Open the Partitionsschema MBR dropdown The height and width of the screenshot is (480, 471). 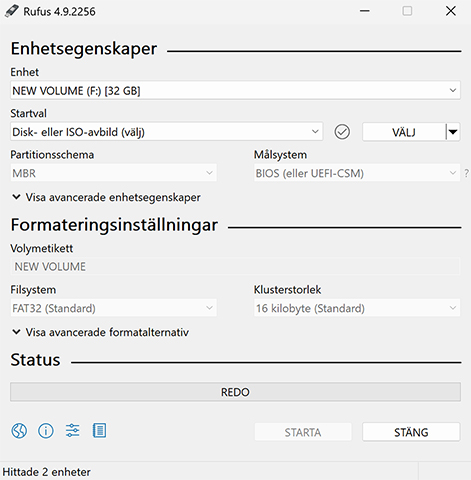pyautogui.click(x=113, y=173)
